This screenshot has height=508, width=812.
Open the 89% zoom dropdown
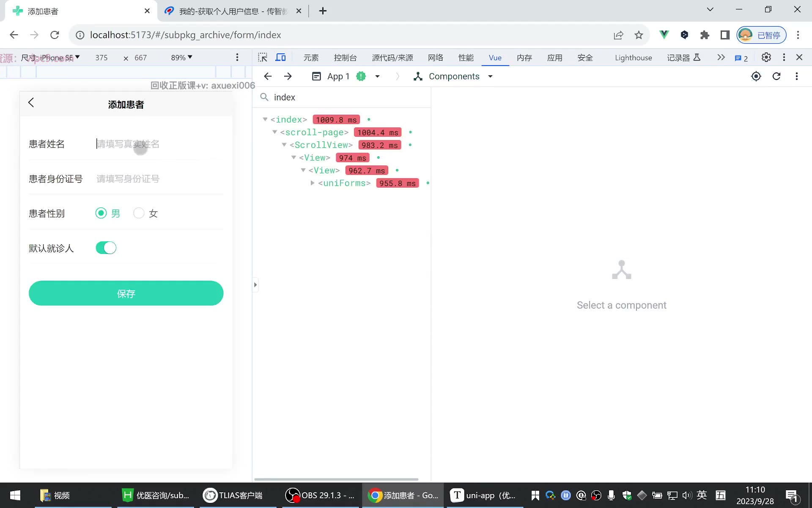coord(181,58)
